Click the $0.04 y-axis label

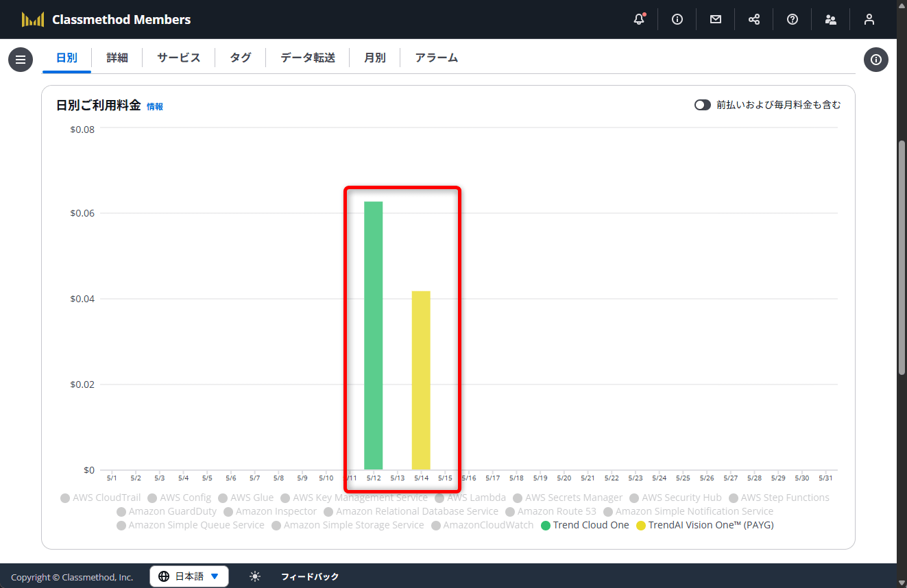[x=82, y=299]
